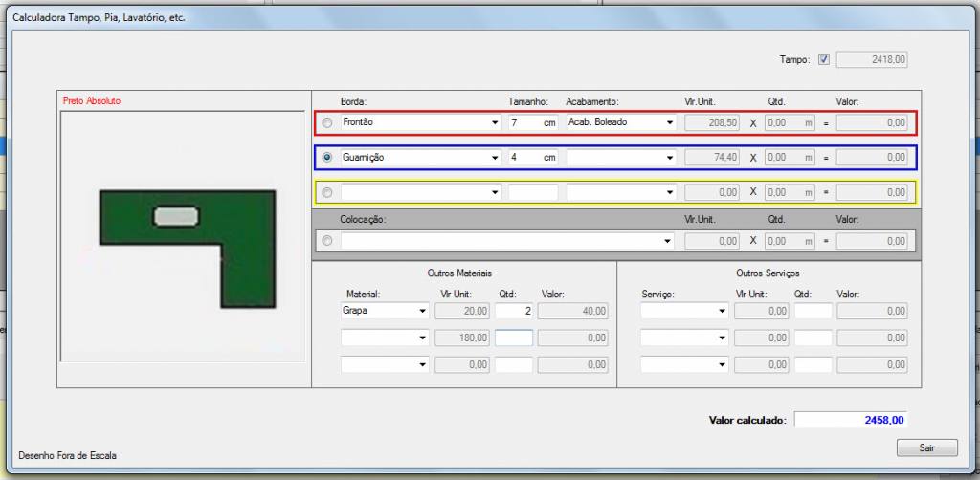Click the Outros Materiais heading
This screenshot has width=980, height=480.
pos(459,273)
